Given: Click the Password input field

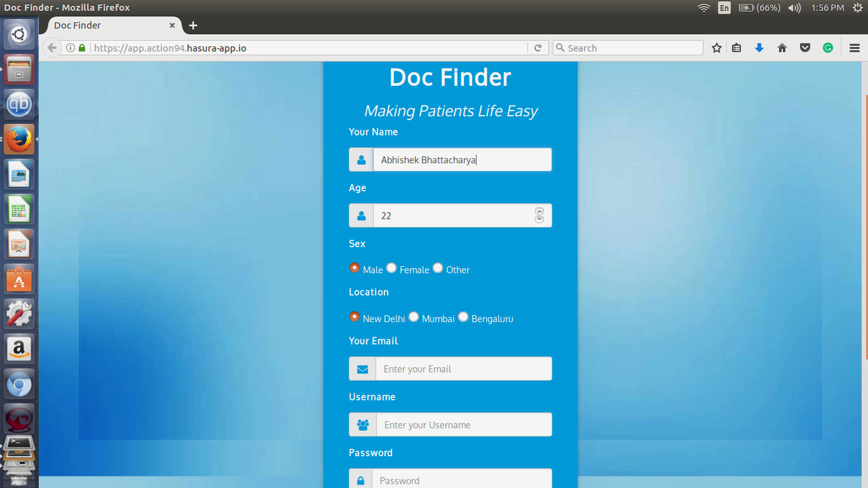Looking at the screenshot, I should point(462,480).
